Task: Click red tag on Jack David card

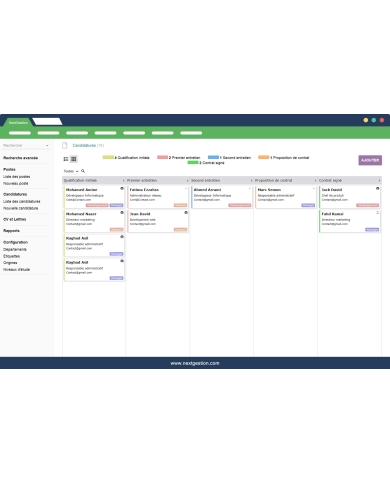Action: pyautogui.click(x=368, y=205)
